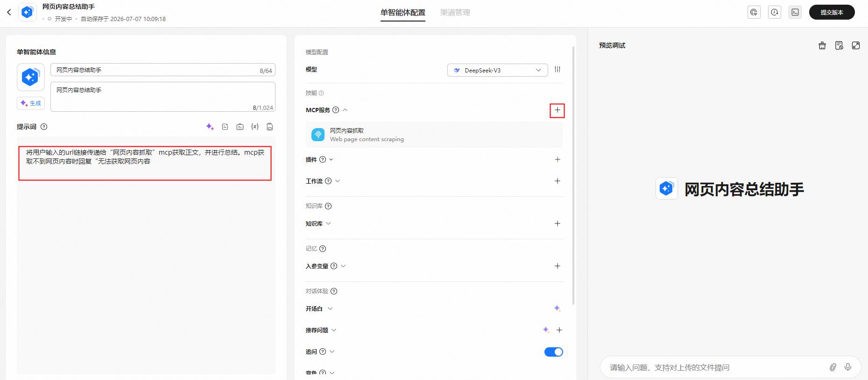Save prompt with the save icon
This screenshot has height=380, width=868.
270,127
